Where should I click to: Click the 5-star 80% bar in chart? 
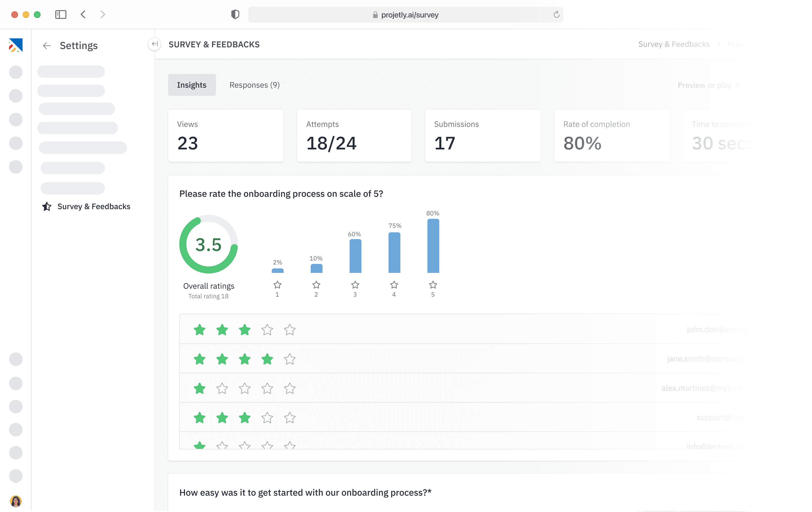point(433,246)
